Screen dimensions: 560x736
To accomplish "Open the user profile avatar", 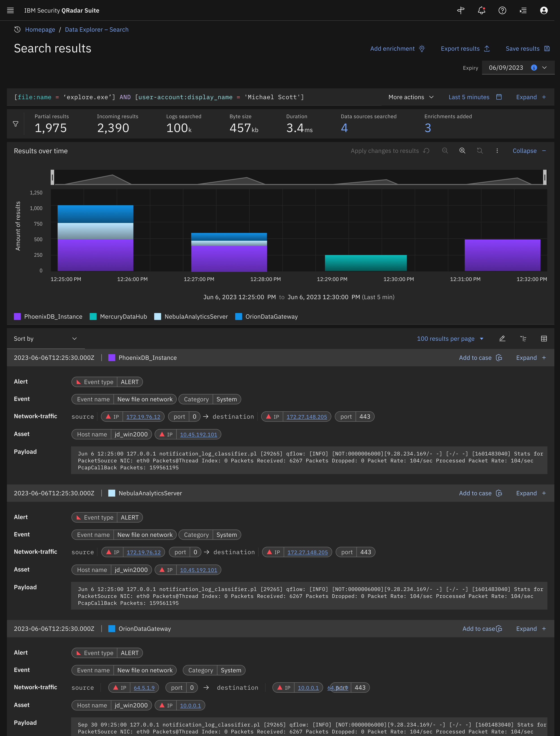I will coord(544,10).
